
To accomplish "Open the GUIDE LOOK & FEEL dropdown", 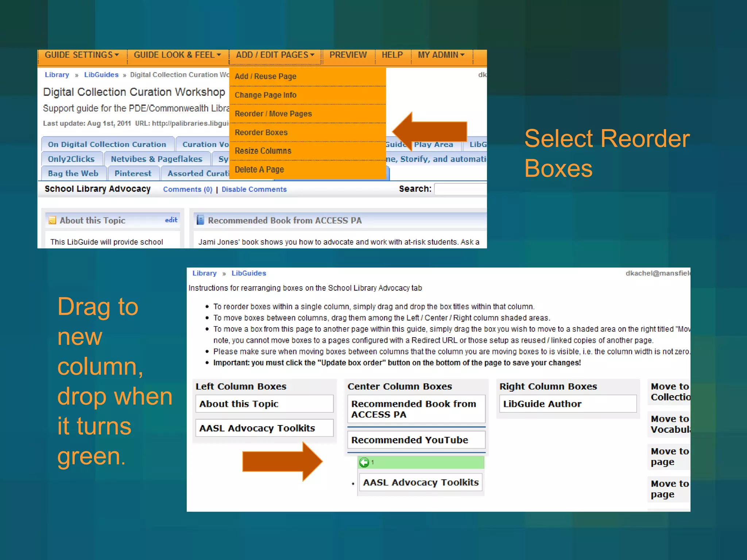I will (177, 55).
